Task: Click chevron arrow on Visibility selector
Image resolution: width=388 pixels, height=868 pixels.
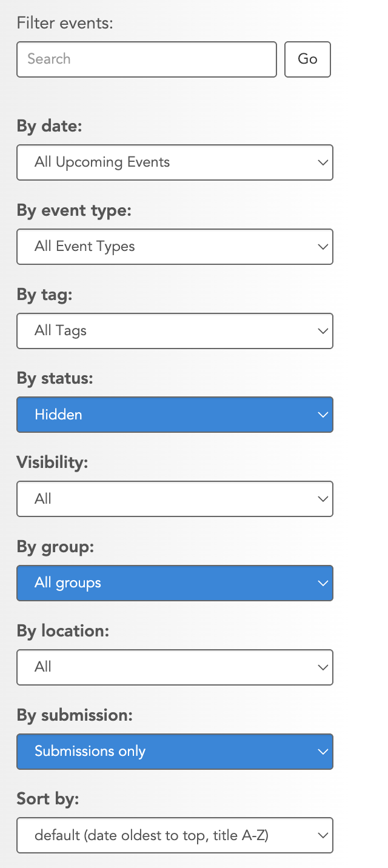Action: tap(323, 499)
